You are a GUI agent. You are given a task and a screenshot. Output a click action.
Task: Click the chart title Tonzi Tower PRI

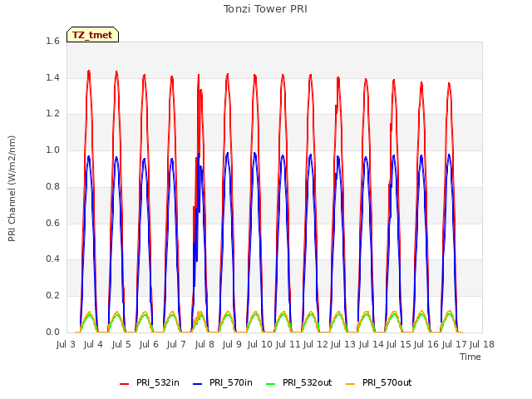pos(265,9)
